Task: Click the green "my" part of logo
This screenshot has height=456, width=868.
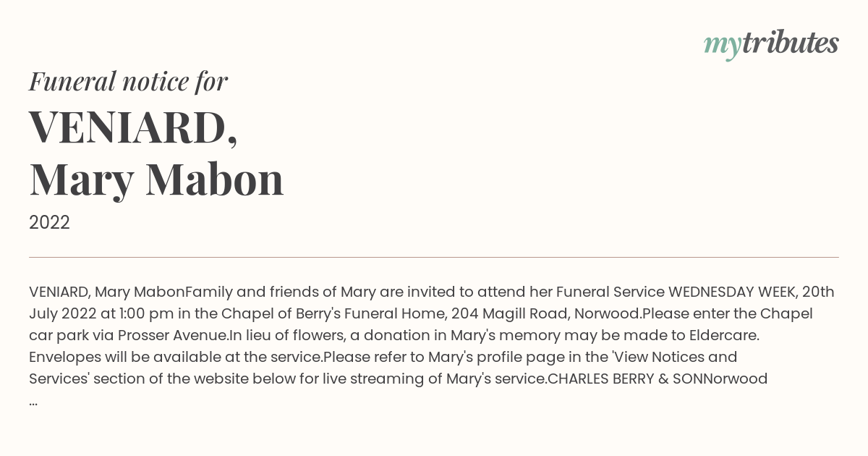Action: (x=723, y=46)
